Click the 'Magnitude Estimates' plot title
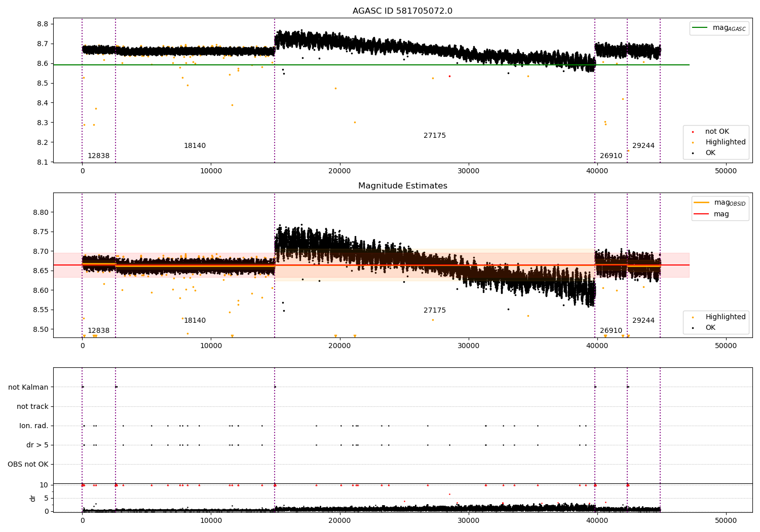Image resolution: width=760 pixels, height=532 pixels. point(402,186)
